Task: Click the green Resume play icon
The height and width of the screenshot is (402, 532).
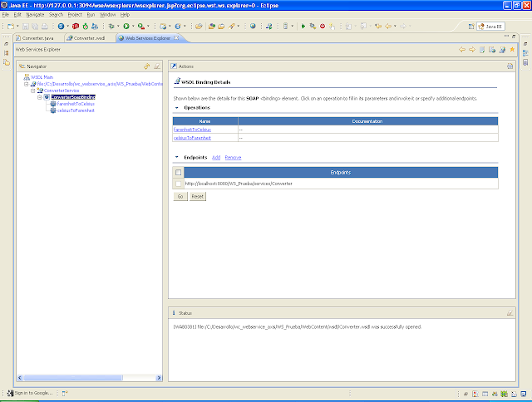Action: (x=303, y=26)
